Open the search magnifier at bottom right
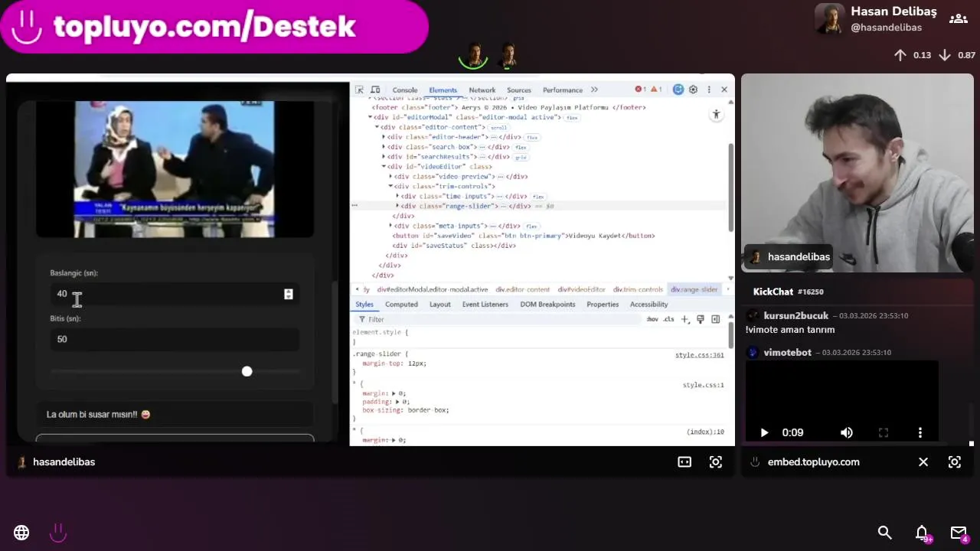Screen dimensions: 980x551 [x=885, y=533]
